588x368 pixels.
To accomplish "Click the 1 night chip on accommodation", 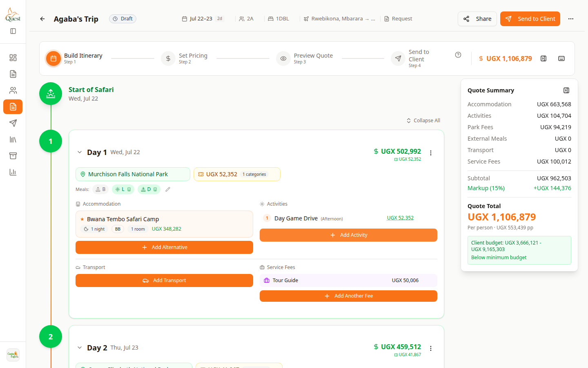I will point(94,229).
